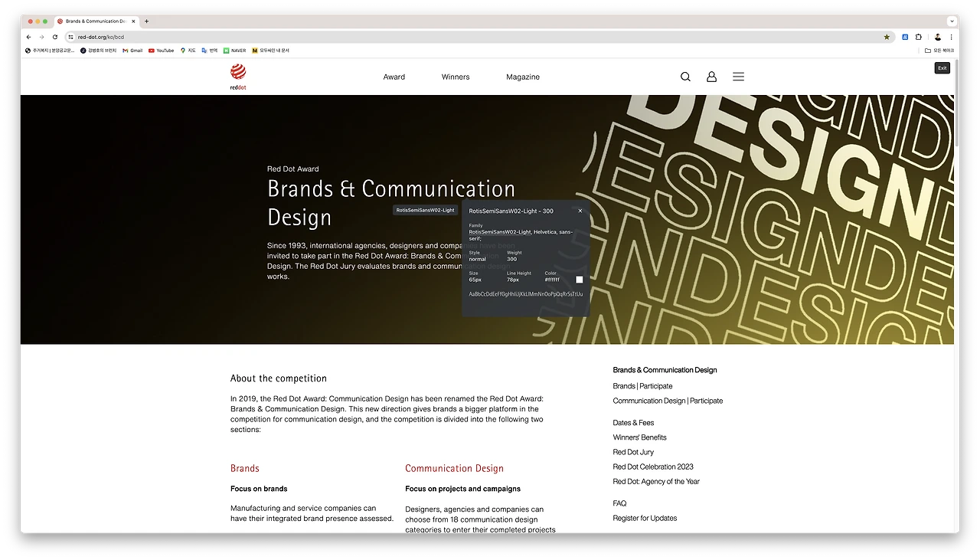The width and height of the screenshot is (980, 560).
Task: Open the Award menu
Action: 394,77
